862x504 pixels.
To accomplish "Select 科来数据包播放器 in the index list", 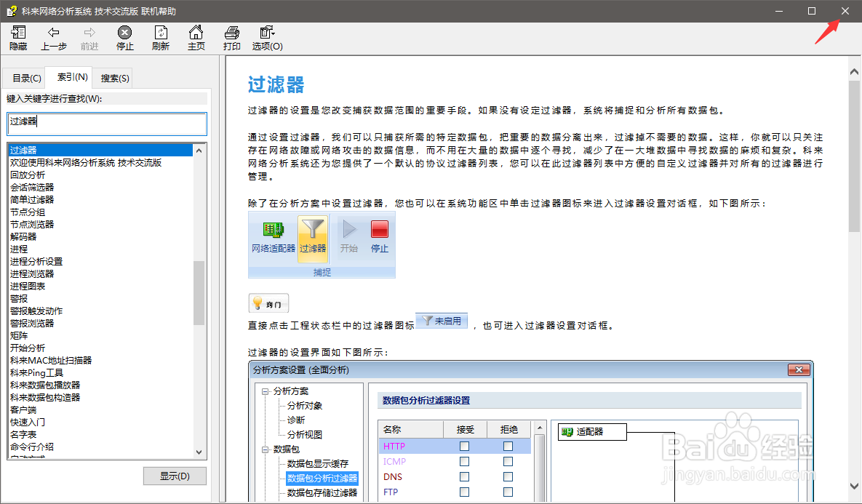I will (x=45, y=385).
